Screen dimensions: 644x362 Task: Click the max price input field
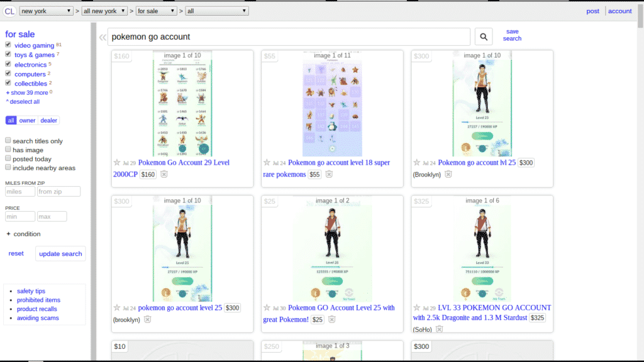(x=52, y=216)
